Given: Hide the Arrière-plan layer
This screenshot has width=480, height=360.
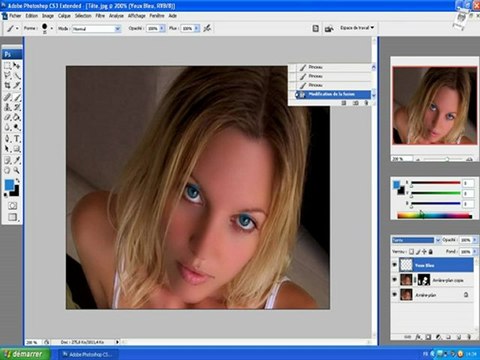Looking at the screenshot, I should coord(395,295).
